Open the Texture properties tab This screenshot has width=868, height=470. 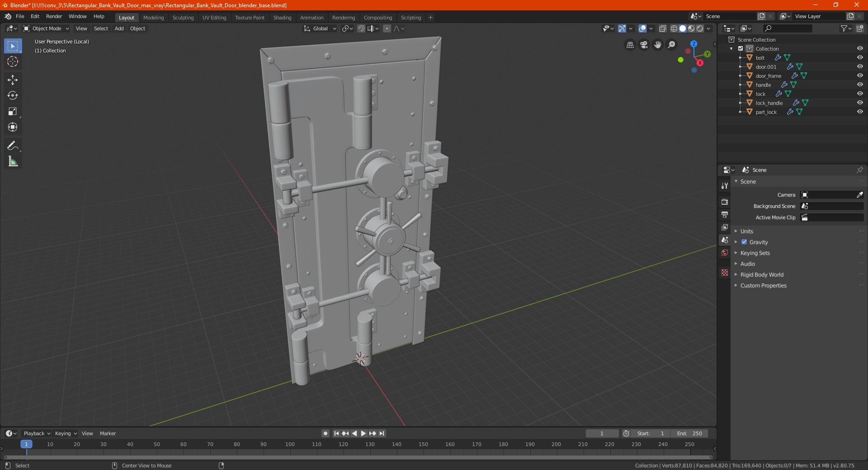(725, 273)
